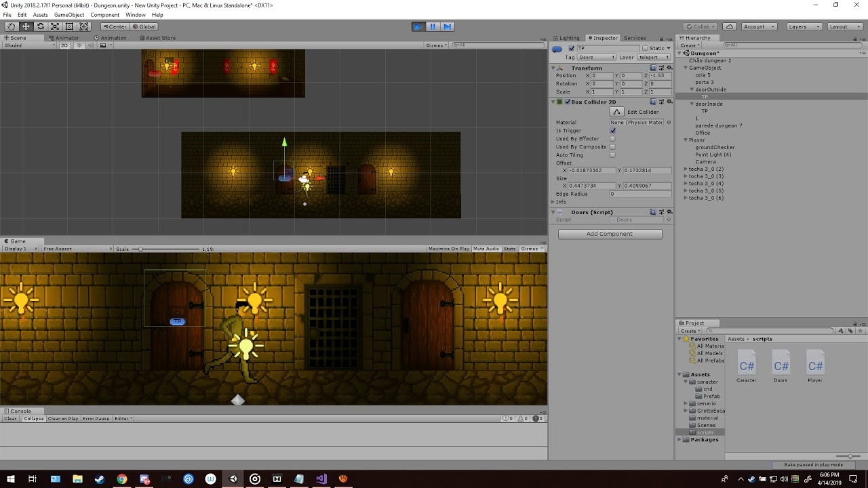The image size is (868, 488).
Task: Toggle the Is Trigger checkbox
Action: 612,131
